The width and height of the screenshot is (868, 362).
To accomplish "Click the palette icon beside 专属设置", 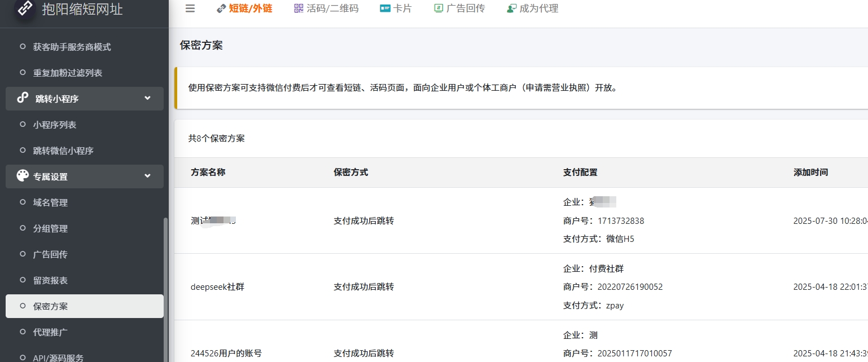I will point(23,176).
